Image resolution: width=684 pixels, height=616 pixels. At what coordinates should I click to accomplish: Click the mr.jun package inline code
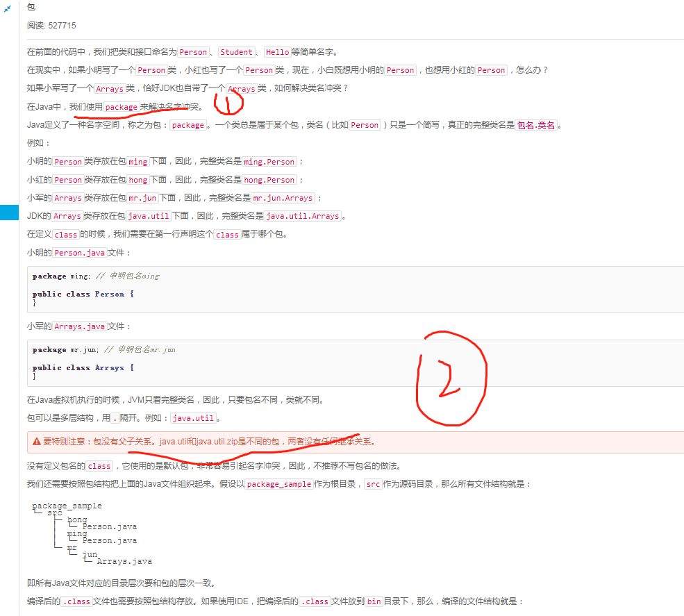(142, 198)
